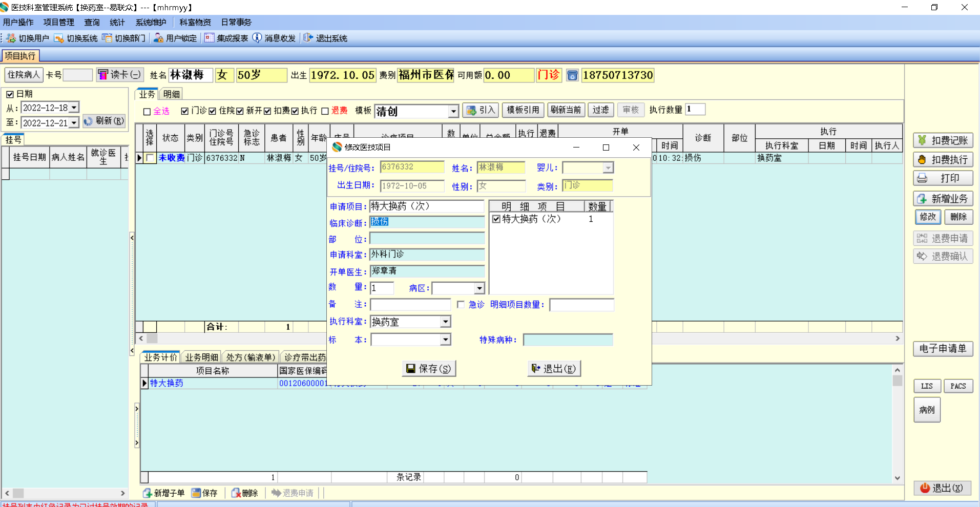Screen dimensions: 980x507
Task: Toggle the 全选 checkbox
Action: (x=147, y=112)
